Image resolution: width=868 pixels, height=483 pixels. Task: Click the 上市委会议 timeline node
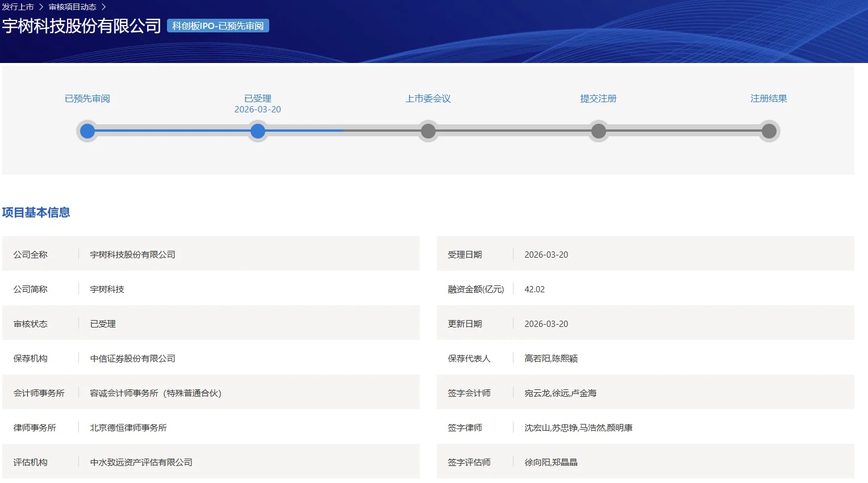428,131
